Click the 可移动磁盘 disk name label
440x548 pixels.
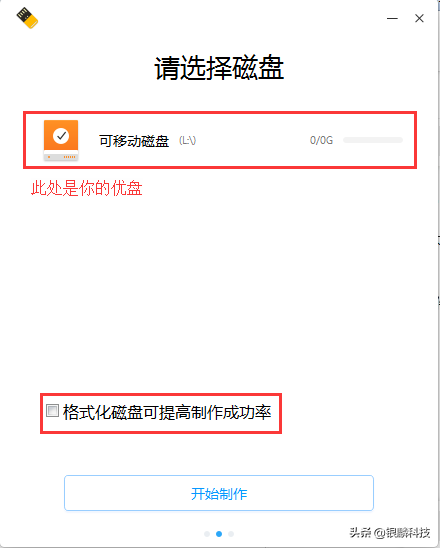pos(134,141)
